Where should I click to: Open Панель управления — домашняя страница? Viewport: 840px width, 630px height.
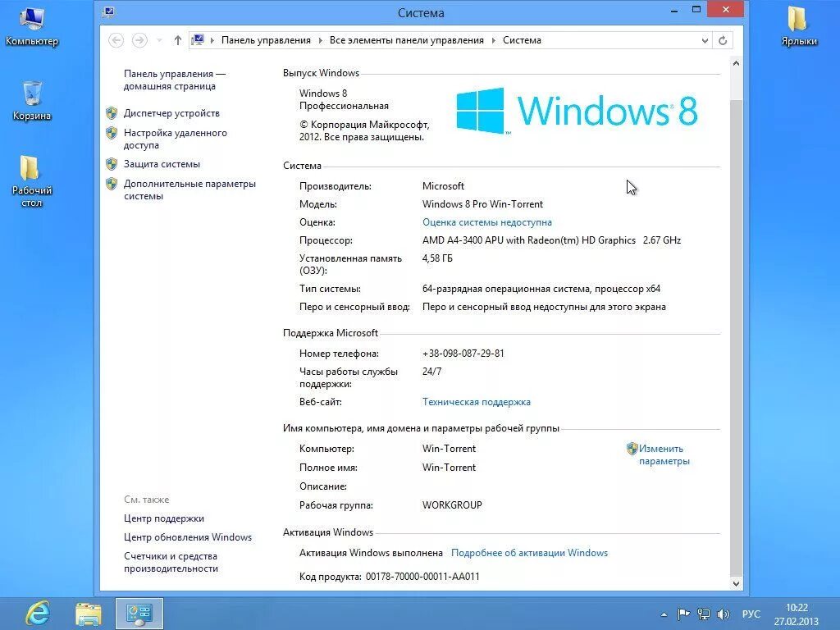[175, 80]
